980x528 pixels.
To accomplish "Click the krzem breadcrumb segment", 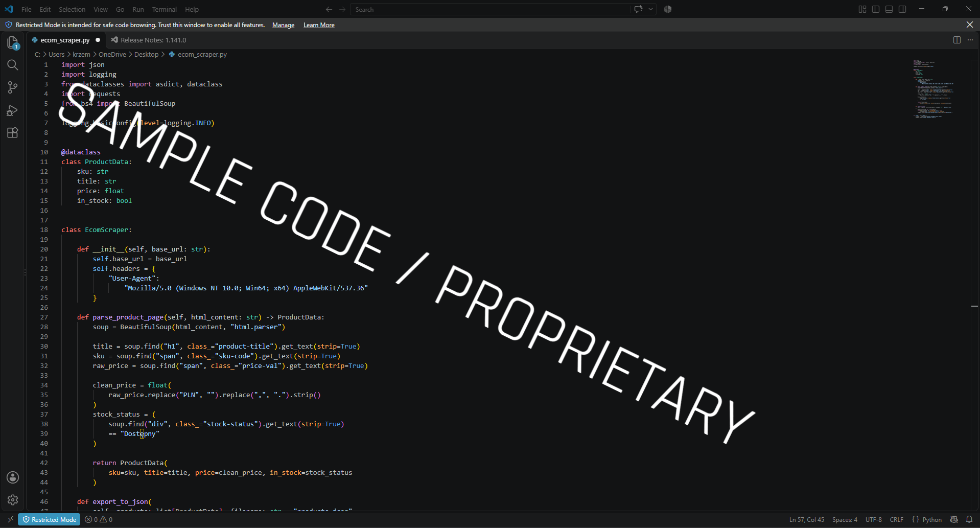I will click(81, 54).
